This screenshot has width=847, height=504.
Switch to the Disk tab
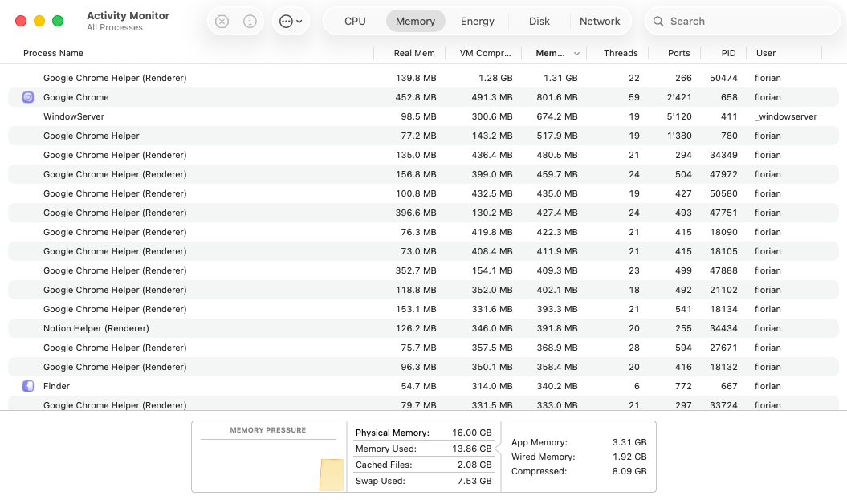[539, 21]
